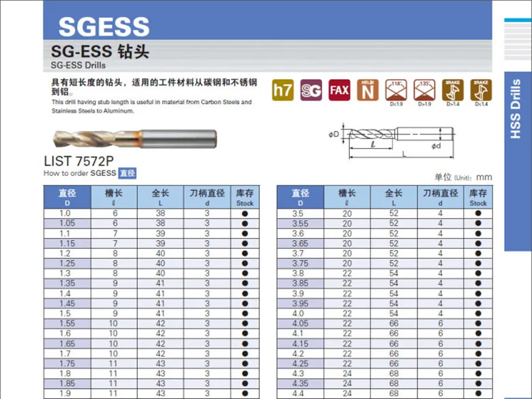The image size is (532, 399).
Task: Click the 单位 (Unit): mm label
Action: [463, 177]
